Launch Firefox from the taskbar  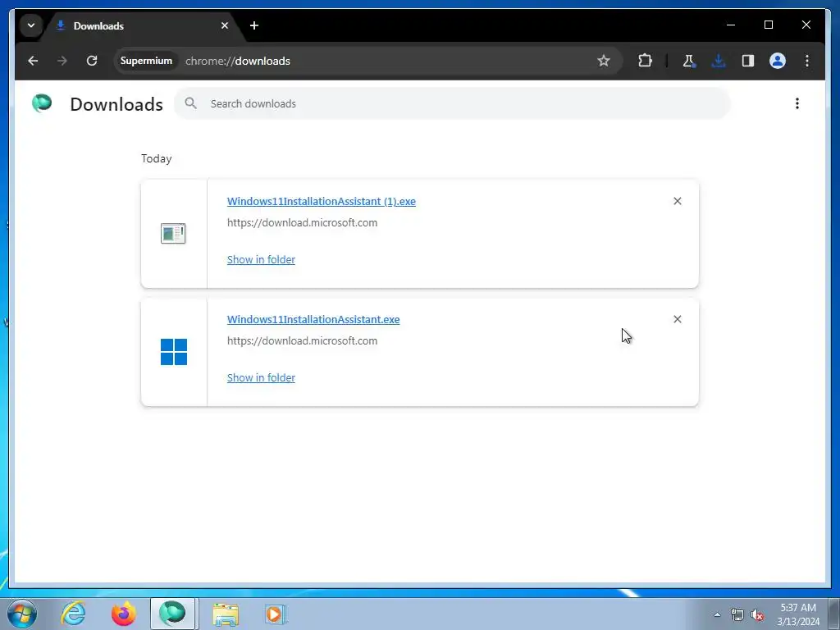pyautogui.click(x=124, y=614)
